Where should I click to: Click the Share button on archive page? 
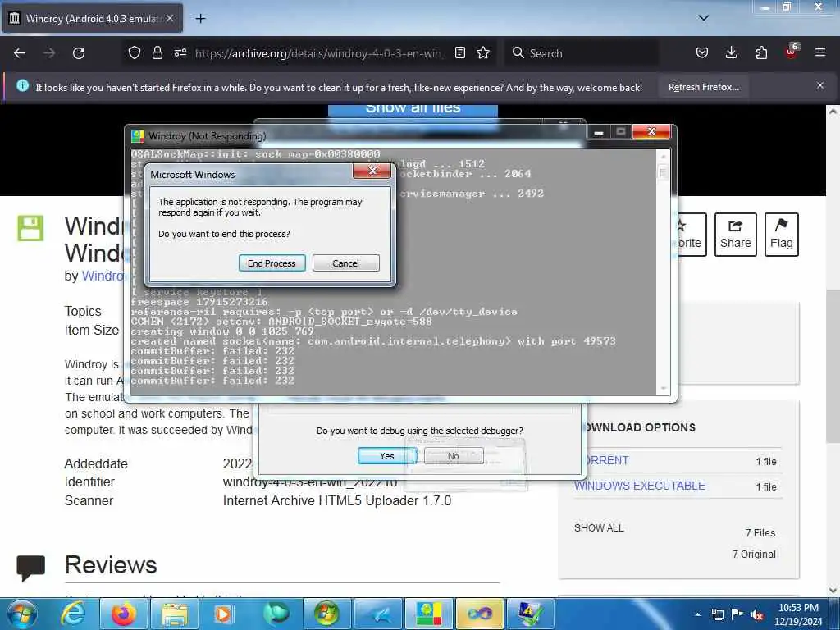click(736, 235)
